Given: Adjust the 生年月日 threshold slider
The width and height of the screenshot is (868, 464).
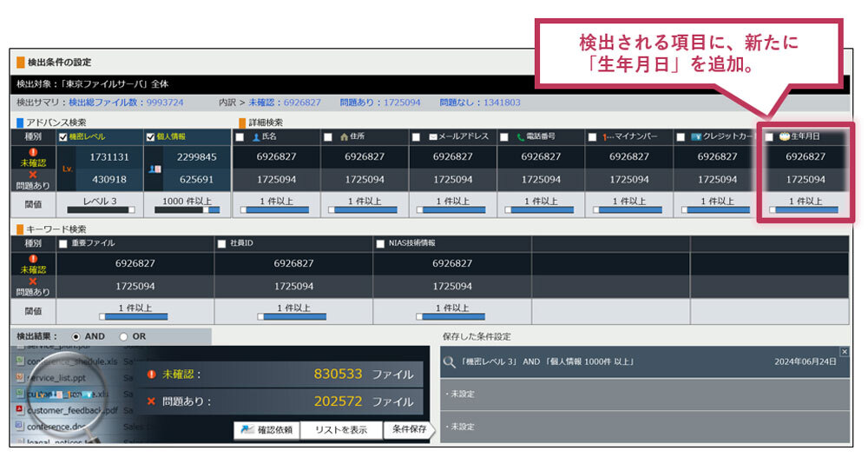Looking at the screenshot, I should 804,210.
